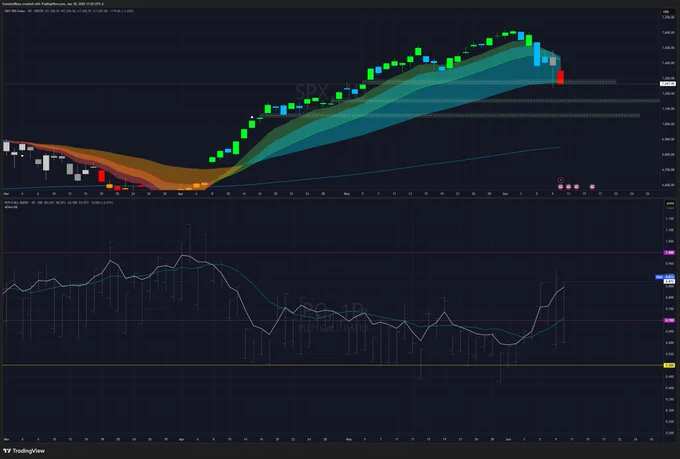Click the USD currency label on price scale
680x459 pixels.
click(x=666, y=11)
